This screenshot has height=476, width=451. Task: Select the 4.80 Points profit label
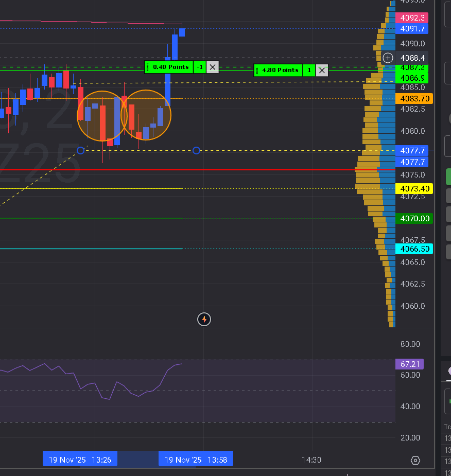click(x=279, y=70)
